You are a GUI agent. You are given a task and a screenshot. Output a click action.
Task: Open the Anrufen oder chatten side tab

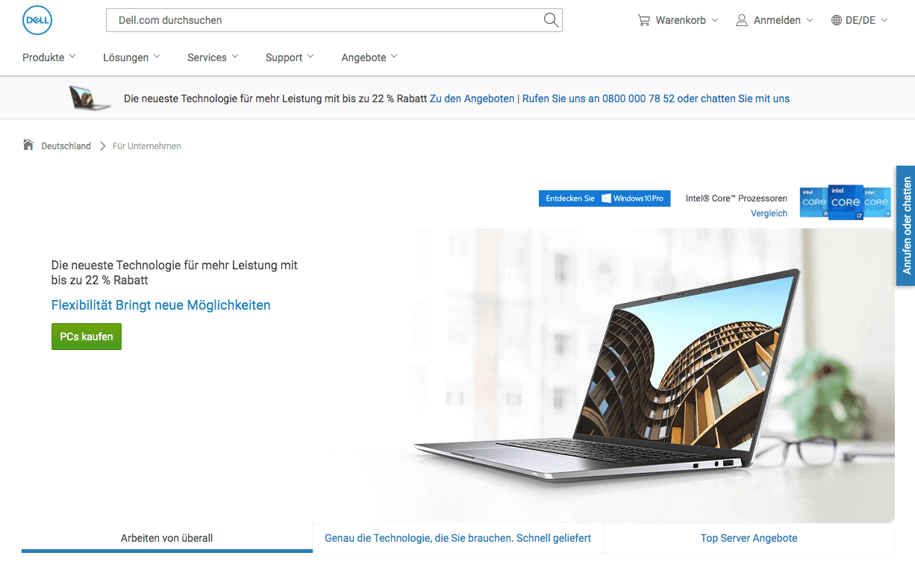[905, 225]
